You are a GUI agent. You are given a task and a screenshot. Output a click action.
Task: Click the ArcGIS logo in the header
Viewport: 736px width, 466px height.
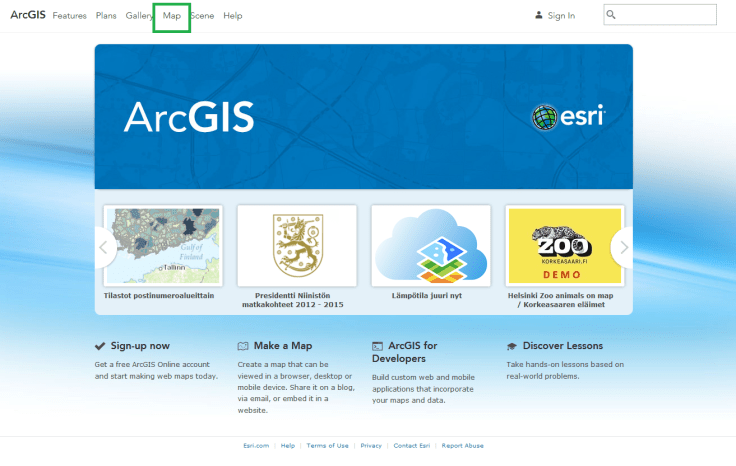28,16
